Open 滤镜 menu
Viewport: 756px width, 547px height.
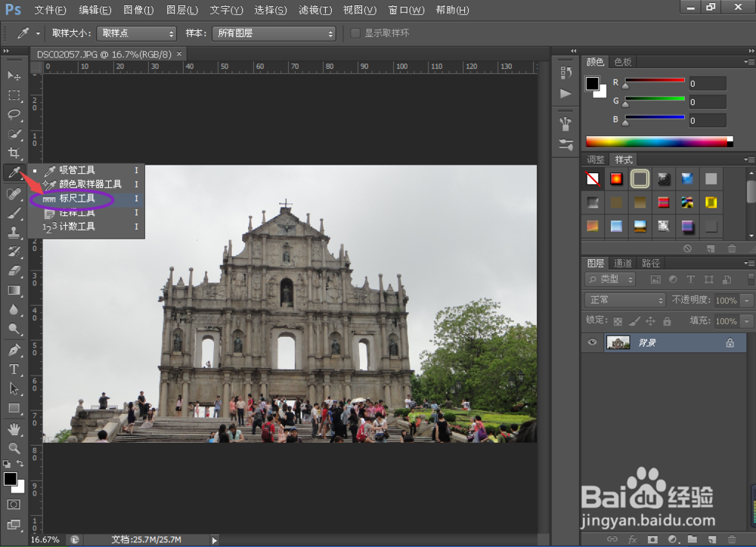pos(314,10)
